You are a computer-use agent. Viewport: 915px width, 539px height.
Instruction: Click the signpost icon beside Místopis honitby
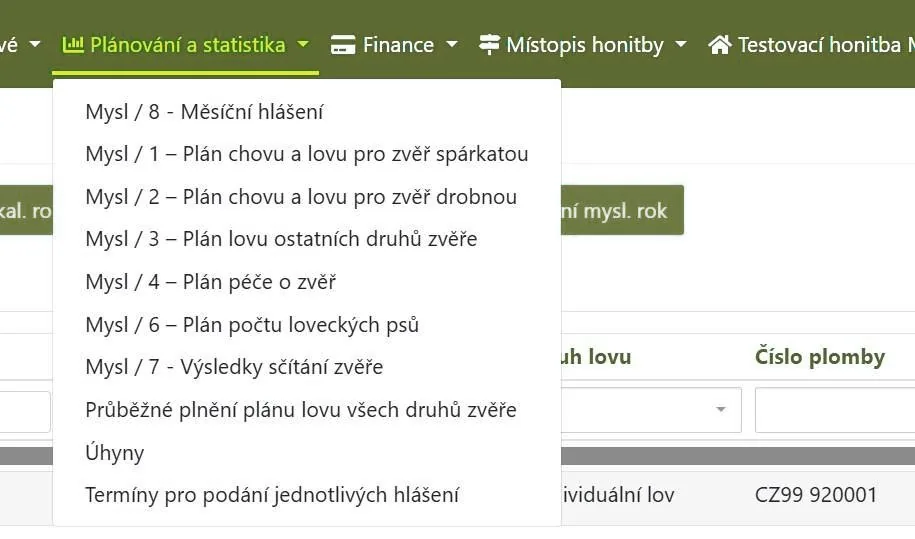(489, 45)
